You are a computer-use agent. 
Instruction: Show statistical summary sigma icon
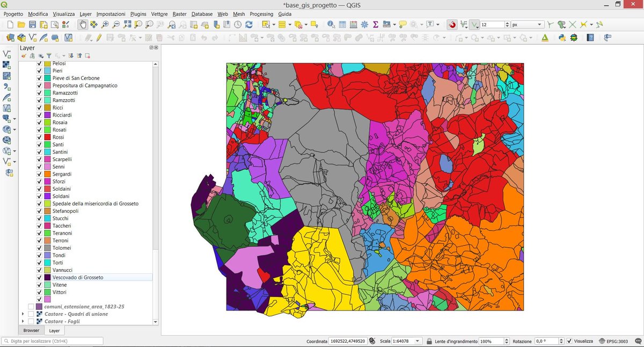[376, 25]
